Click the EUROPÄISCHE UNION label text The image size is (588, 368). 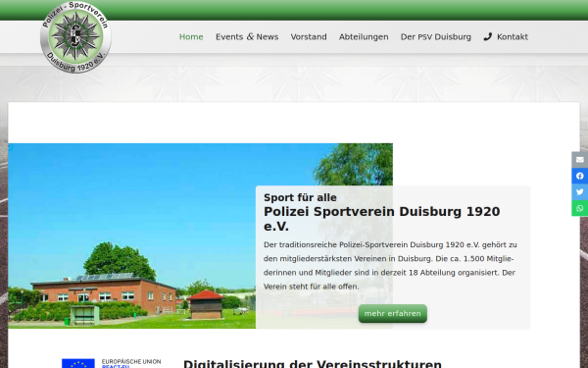[x=131, y=361]
